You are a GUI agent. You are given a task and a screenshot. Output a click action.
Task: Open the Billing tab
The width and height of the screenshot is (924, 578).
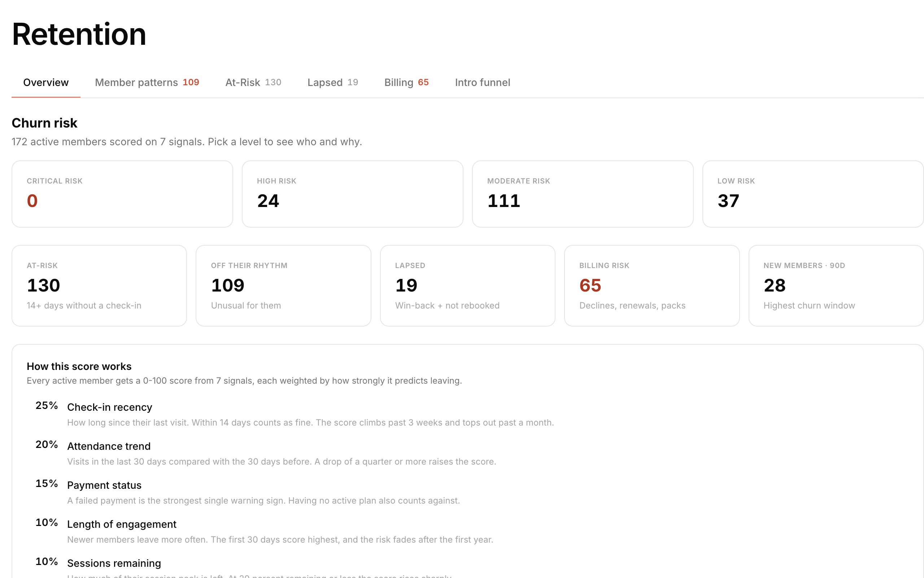(406, 82)
